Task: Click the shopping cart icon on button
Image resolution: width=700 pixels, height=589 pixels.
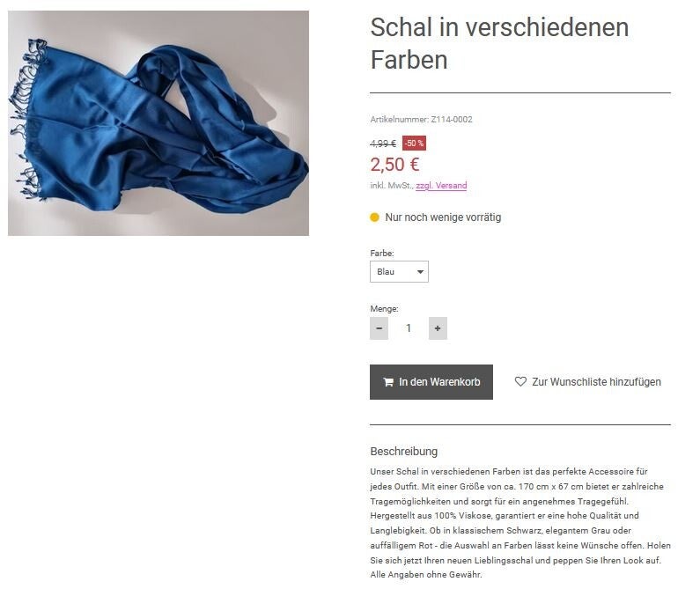Action: coord(388,382)
